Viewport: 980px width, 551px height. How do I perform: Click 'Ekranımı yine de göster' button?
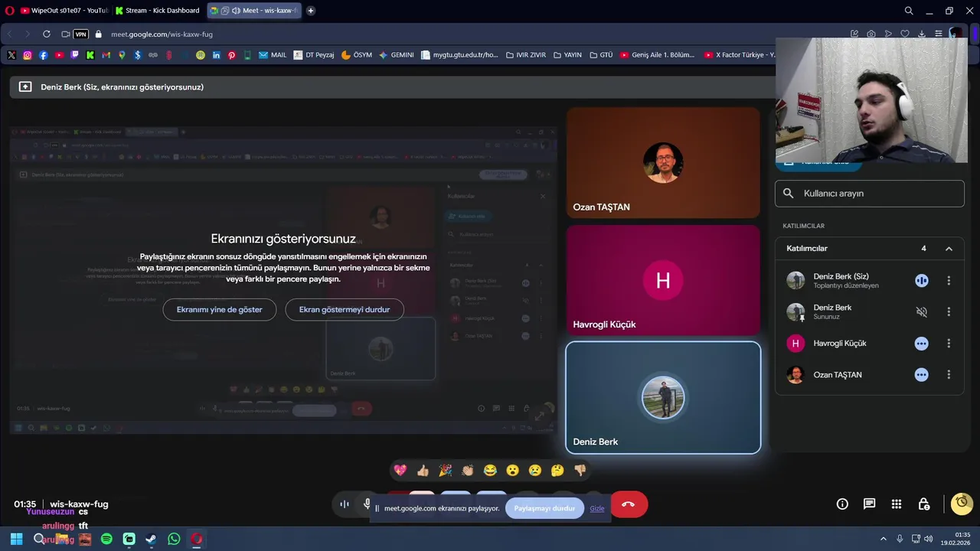[x=220, y=309]
